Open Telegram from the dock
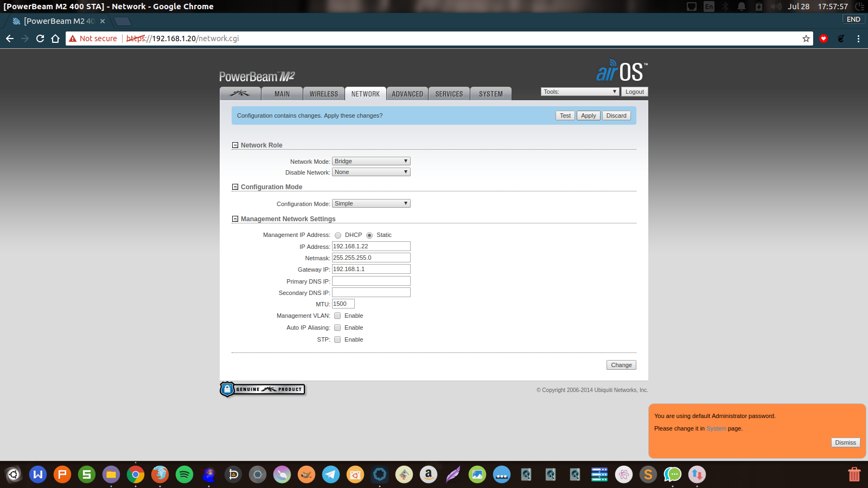Viewport: 868px width, 488px height. [331, 475]
